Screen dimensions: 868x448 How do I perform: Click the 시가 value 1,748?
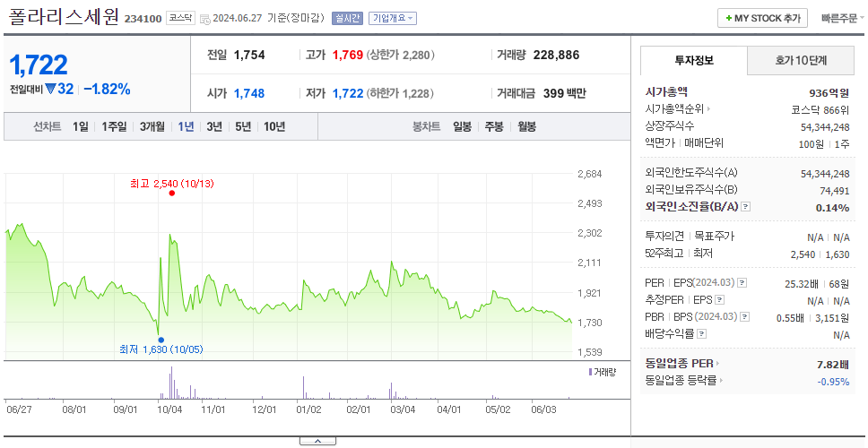point(249,93)
